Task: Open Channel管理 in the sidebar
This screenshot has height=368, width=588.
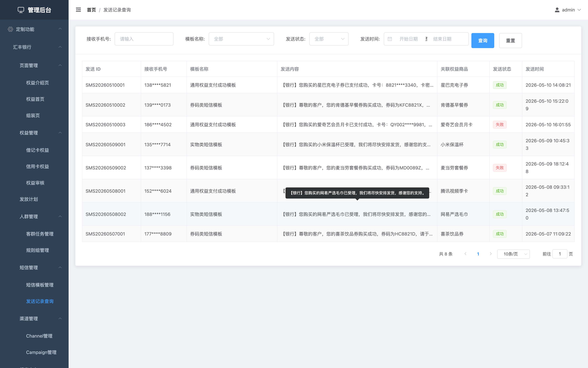Action: (x=39, y=336)
